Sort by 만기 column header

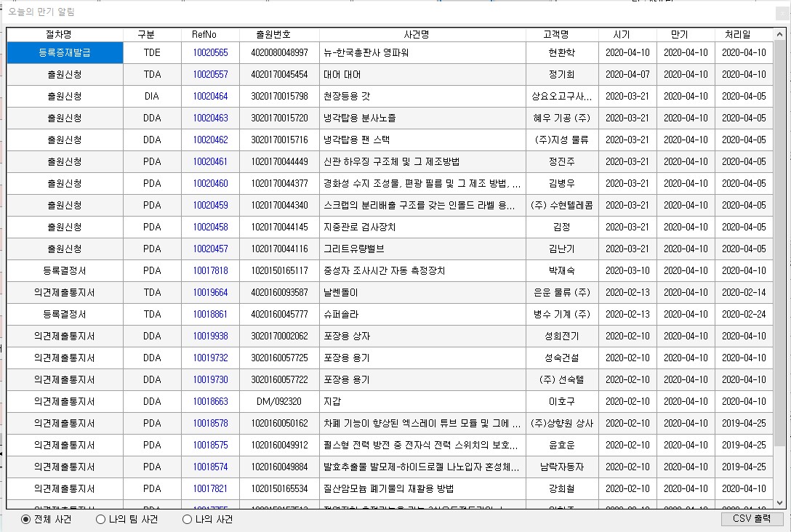tap(680, 34)
